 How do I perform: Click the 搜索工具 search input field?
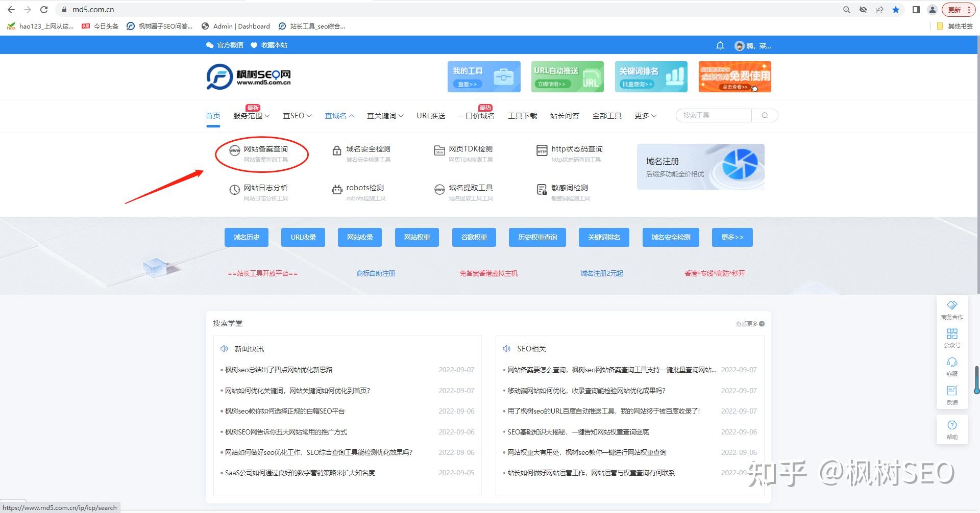pyautogui.click(x=715, y=115)
